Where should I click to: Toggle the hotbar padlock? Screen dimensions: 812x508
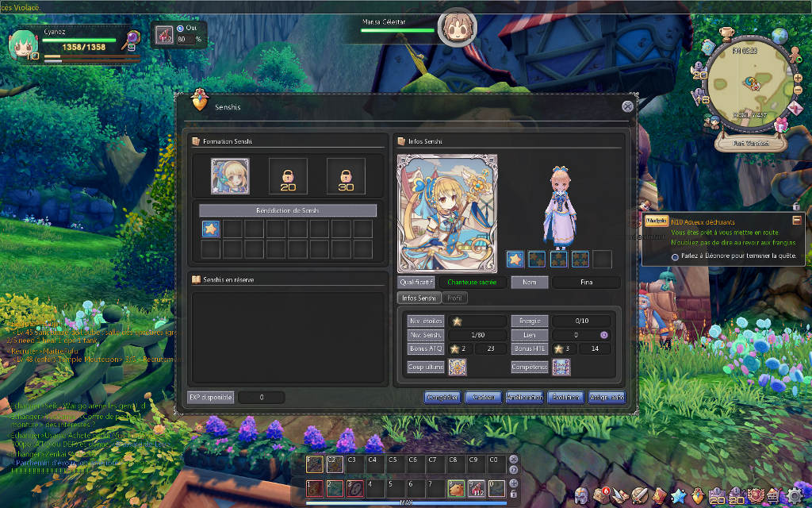tap(514, 494)
